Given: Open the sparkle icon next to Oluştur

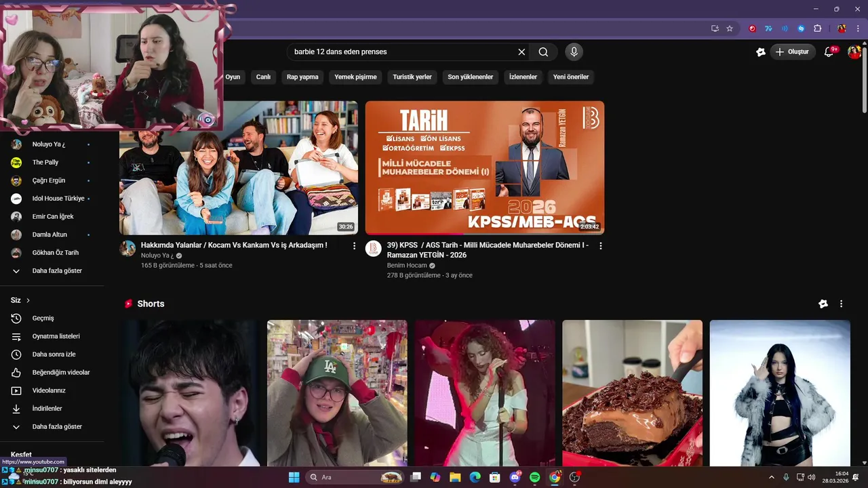Looking at the screenshot, I should point(761,52).
